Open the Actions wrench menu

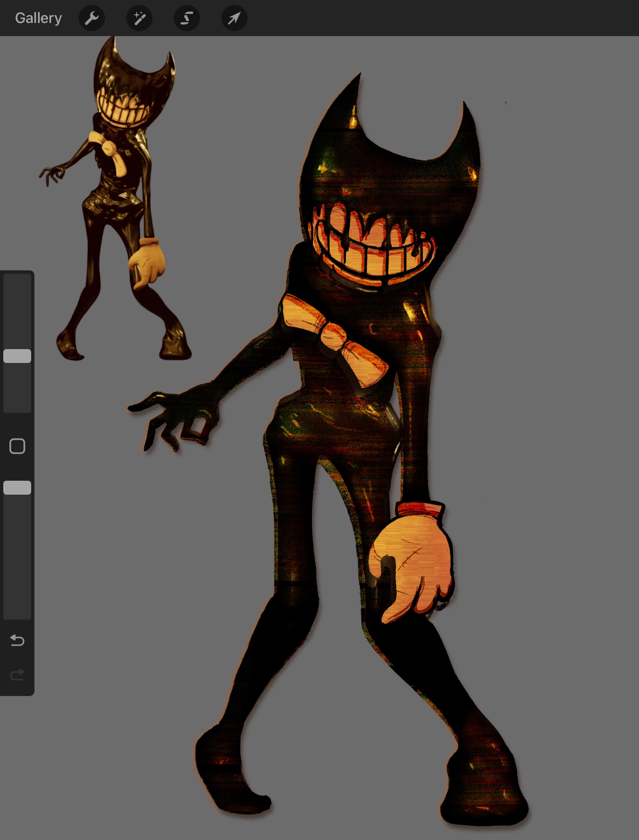92,18
